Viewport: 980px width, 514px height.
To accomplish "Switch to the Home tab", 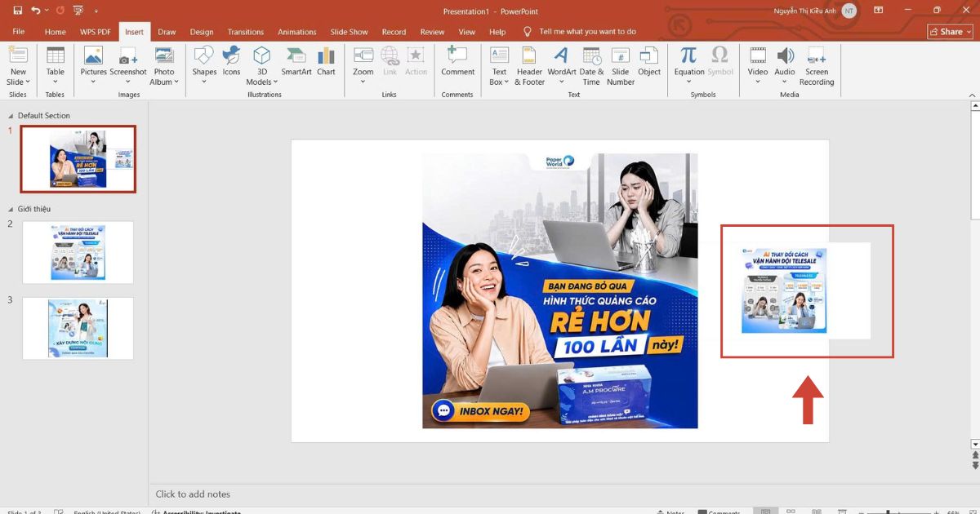I will coord(56,32).
